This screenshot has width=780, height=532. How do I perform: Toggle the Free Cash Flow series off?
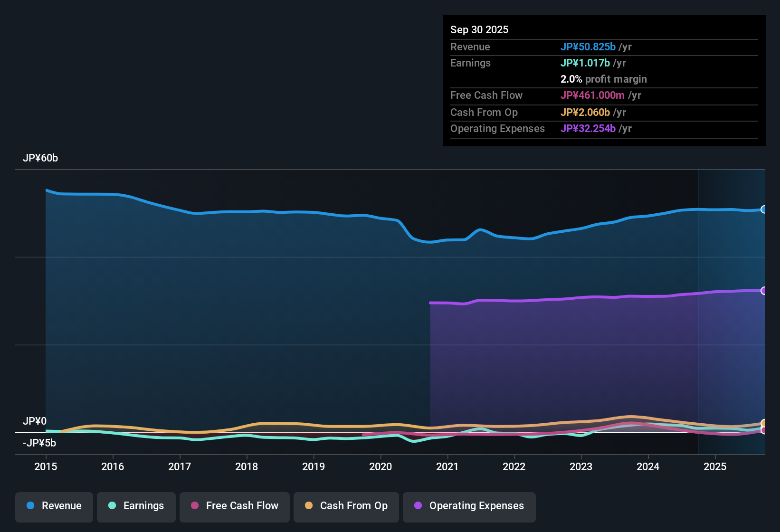click(x=234, y=506)
